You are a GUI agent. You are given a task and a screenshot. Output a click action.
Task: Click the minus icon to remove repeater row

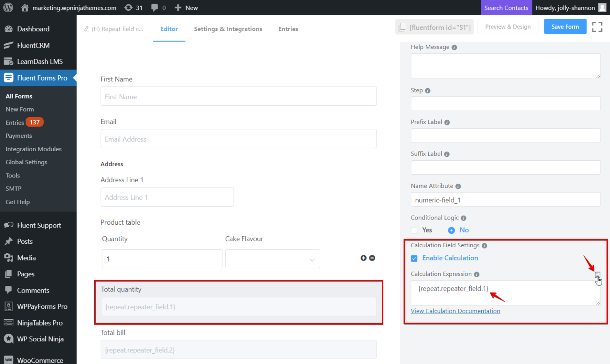tap(372, 258)
